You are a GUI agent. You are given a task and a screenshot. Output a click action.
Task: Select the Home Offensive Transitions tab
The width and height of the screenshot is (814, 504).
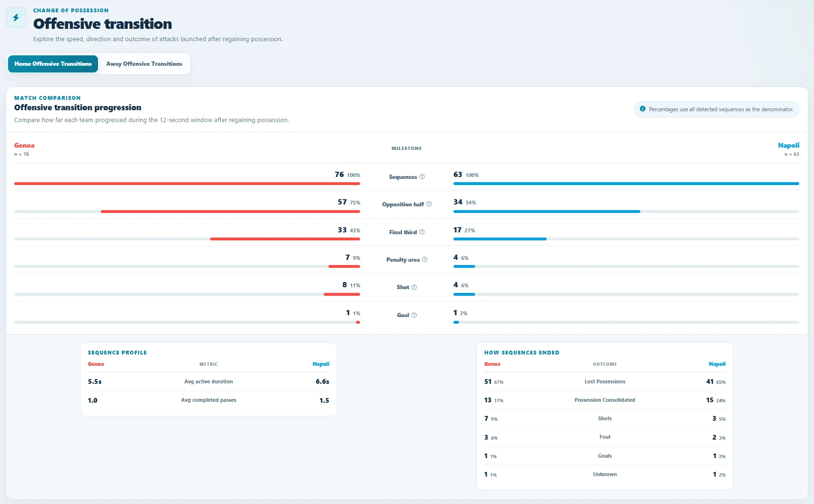tap(53, 64)
